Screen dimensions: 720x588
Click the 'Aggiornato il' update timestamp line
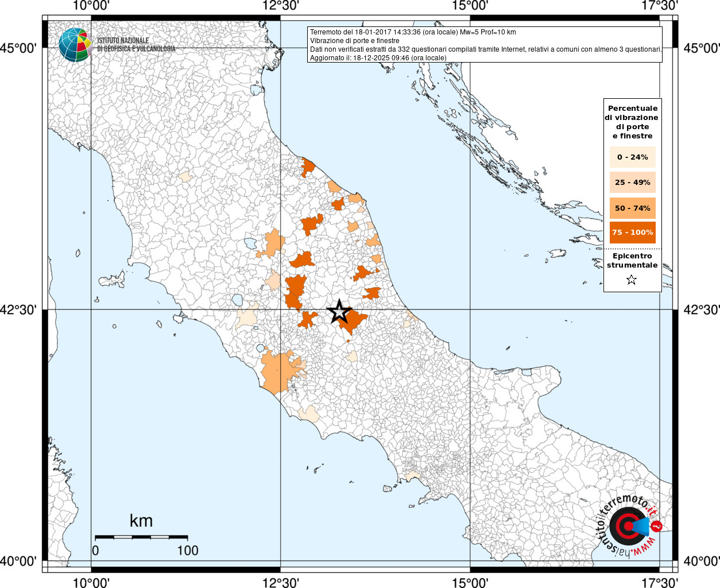coord(378,58)
